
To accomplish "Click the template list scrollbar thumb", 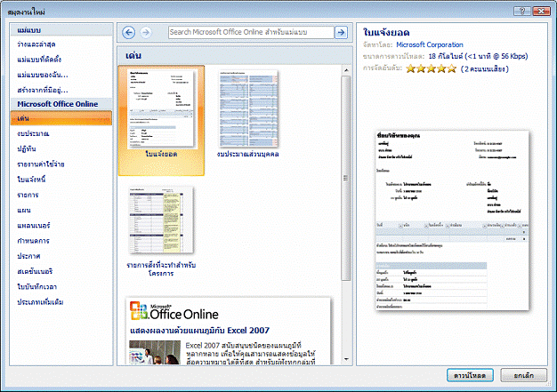I will [346, 178].
